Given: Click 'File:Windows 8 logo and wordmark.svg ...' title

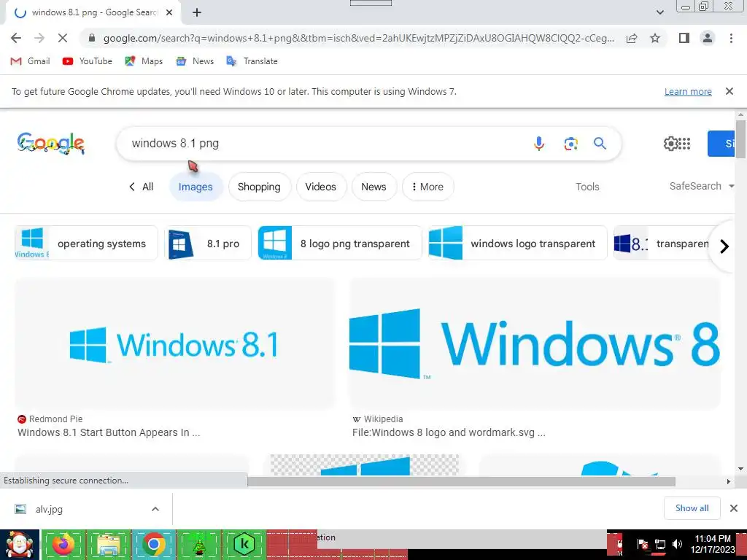Looking at the screenshot, I should pyautogui.click(x=449, y=432).
